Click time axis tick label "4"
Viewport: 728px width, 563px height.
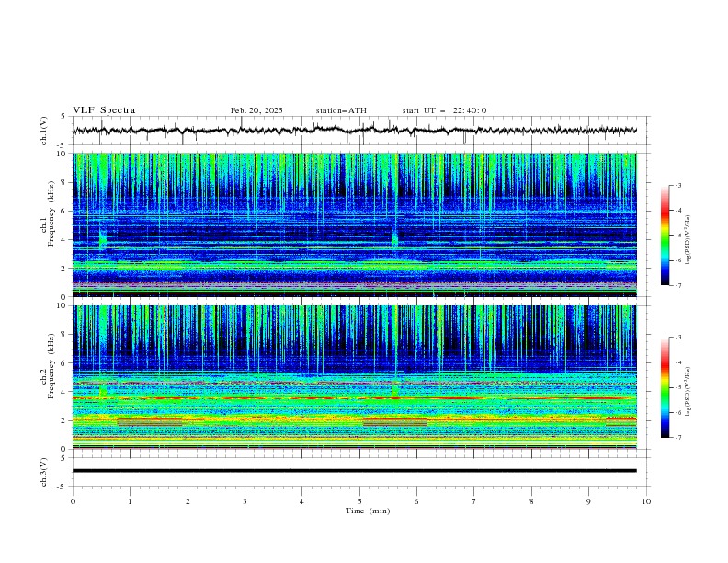302,501
